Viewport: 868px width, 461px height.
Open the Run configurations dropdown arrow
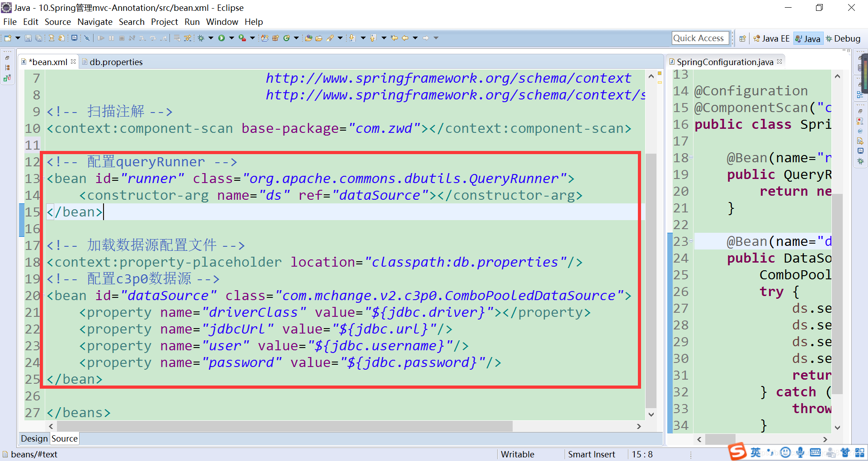click(x=231, y=38)
